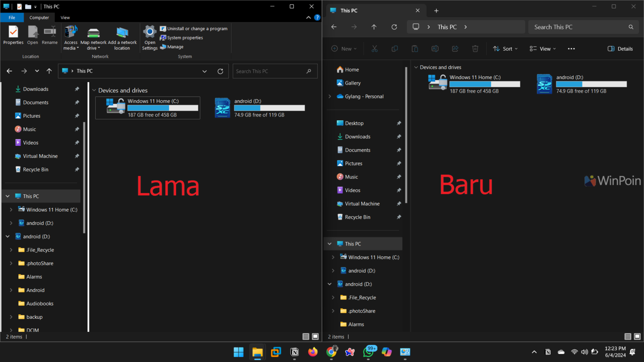Open the Share icon in the command bar

[455, 49]
